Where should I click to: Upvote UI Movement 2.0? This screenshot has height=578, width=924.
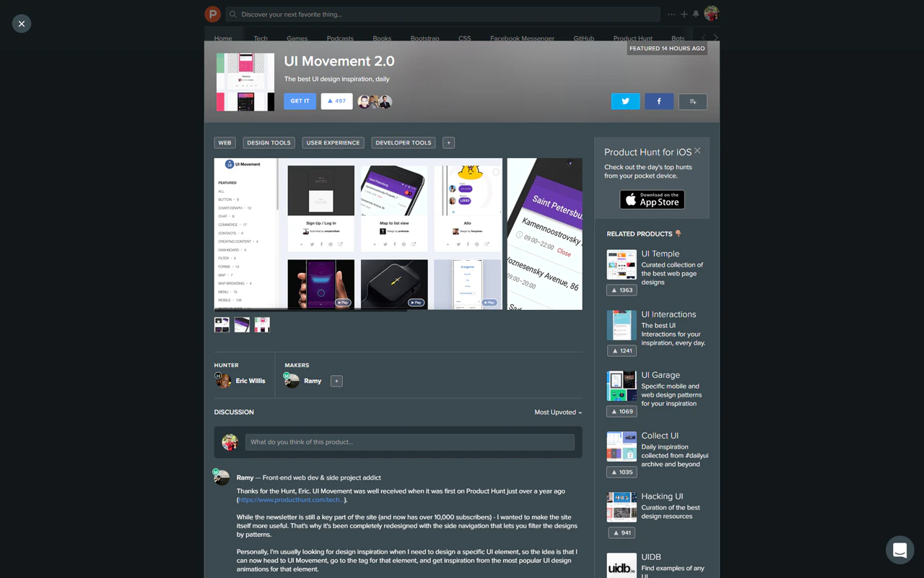click(336, 101)
